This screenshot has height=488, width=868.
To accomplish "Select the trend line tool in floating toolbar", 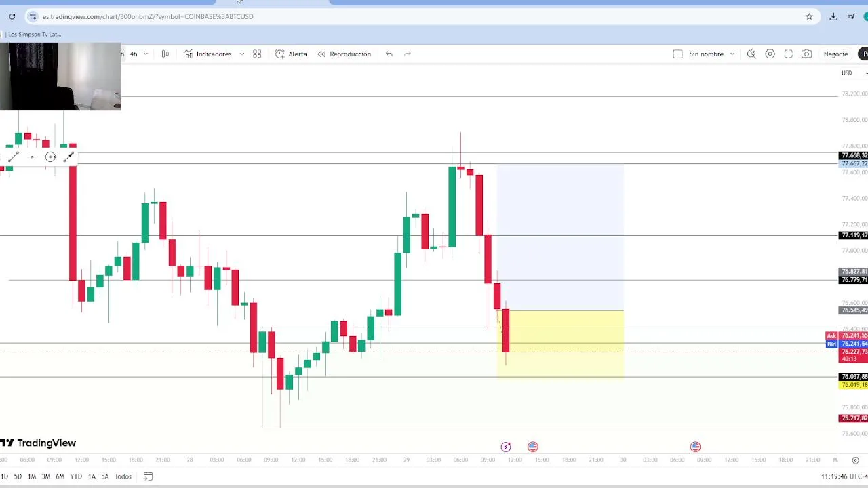I will [14, 157].
